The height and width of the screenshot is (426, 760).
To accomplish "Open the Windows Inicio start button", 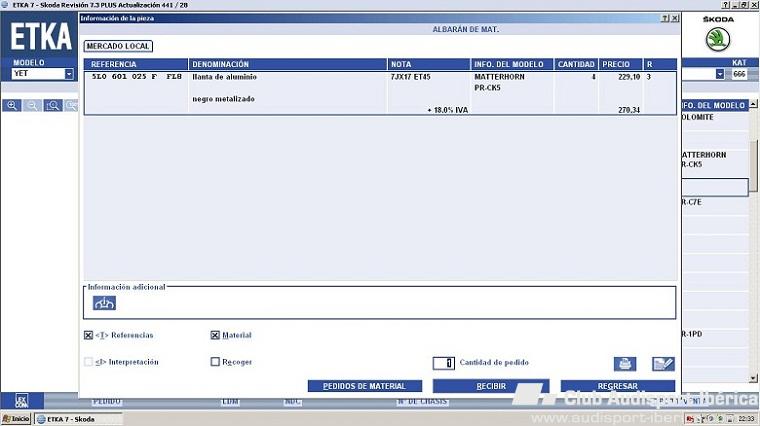I will pos(17,419).
